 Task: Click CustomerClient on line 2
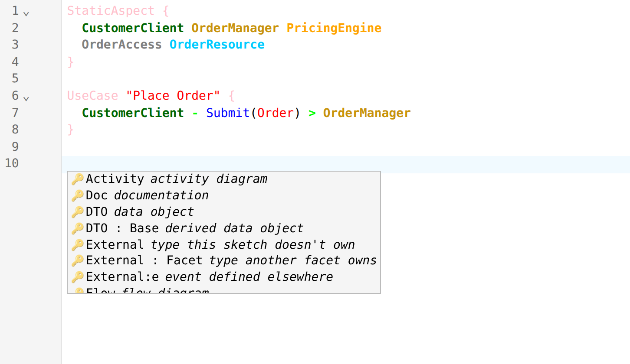click(133, 28)
